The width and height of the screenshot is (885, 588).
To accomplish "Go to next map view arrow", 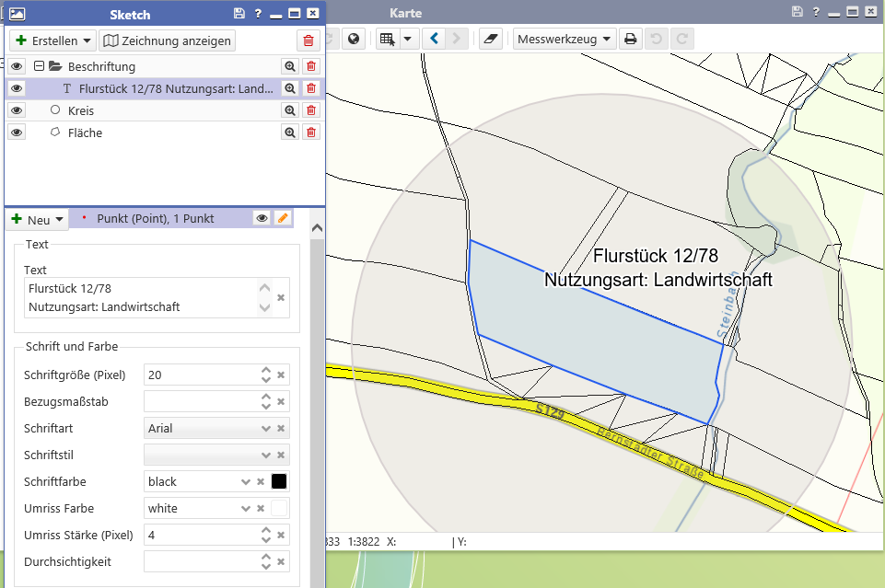I will click(456, 39).
